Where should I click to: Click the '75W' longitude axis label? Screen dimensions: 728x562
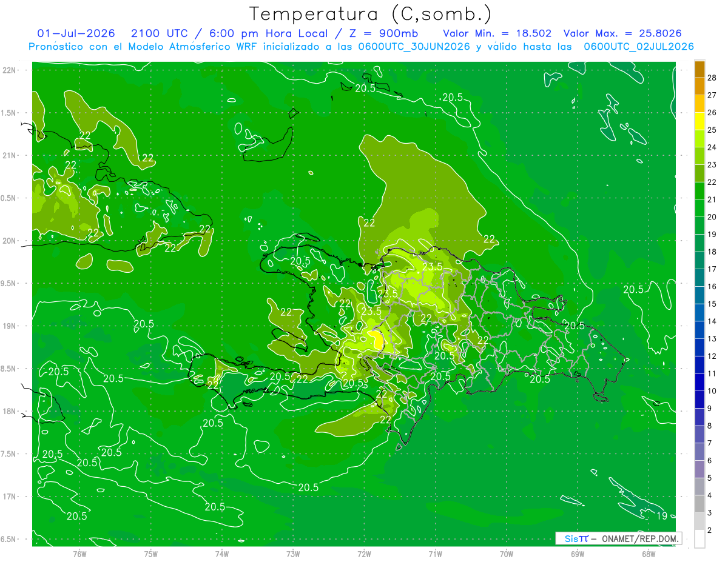(x=151, y=554)
